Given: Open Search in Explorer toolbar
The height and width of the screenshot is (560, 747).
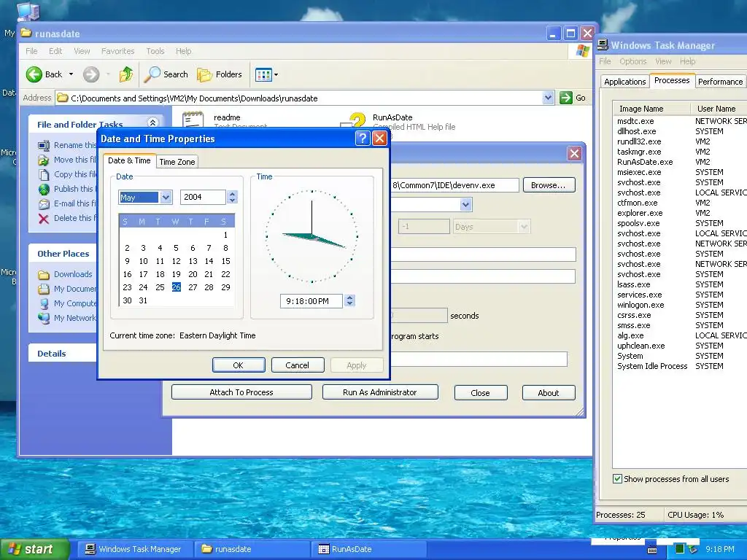Looking at the screenshot, I should point(167,74).
